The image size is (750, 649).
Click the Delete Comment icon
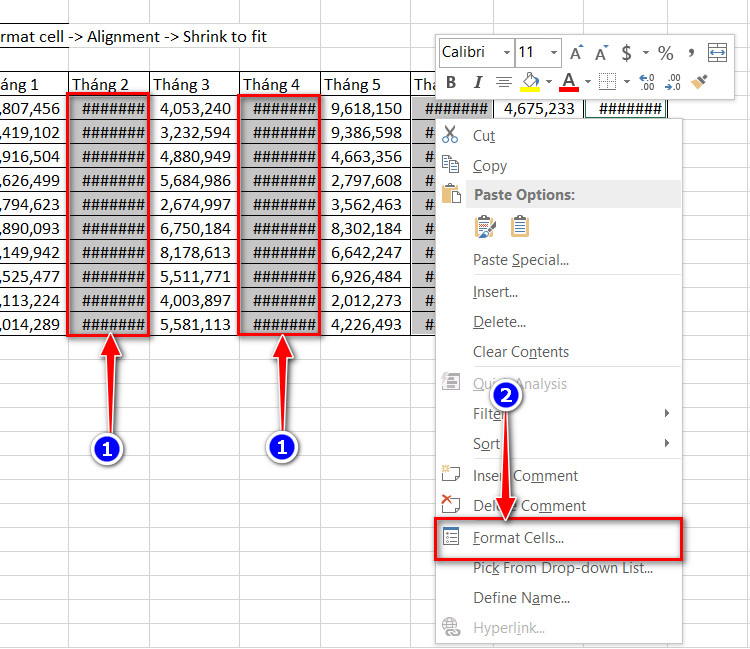click(x=451, y=504)
